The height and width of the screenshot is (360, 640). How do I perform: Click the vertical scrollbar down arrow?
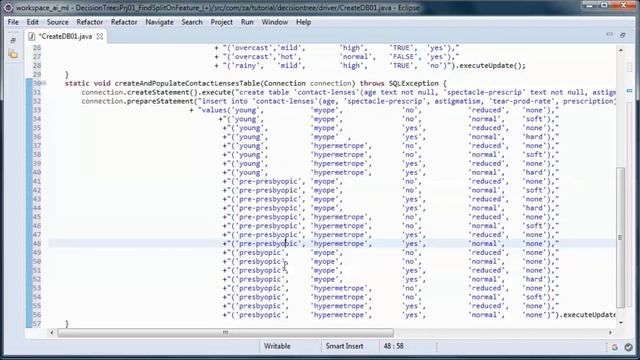point(621,323)
